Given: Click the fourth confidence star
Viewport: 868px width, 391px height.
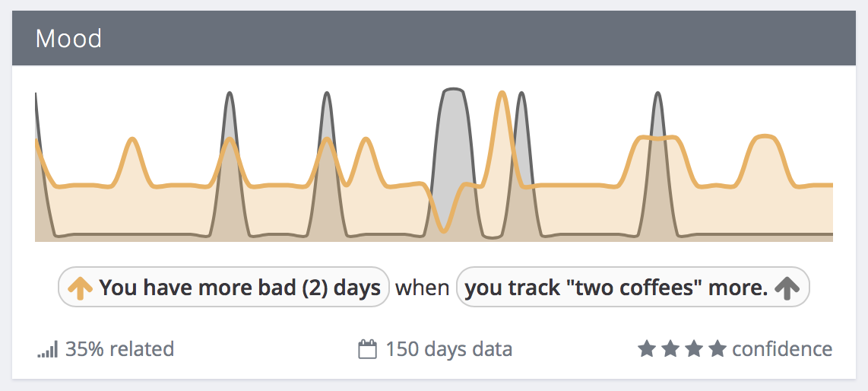Looking at the screenshot, I should (x=718, y=349).
